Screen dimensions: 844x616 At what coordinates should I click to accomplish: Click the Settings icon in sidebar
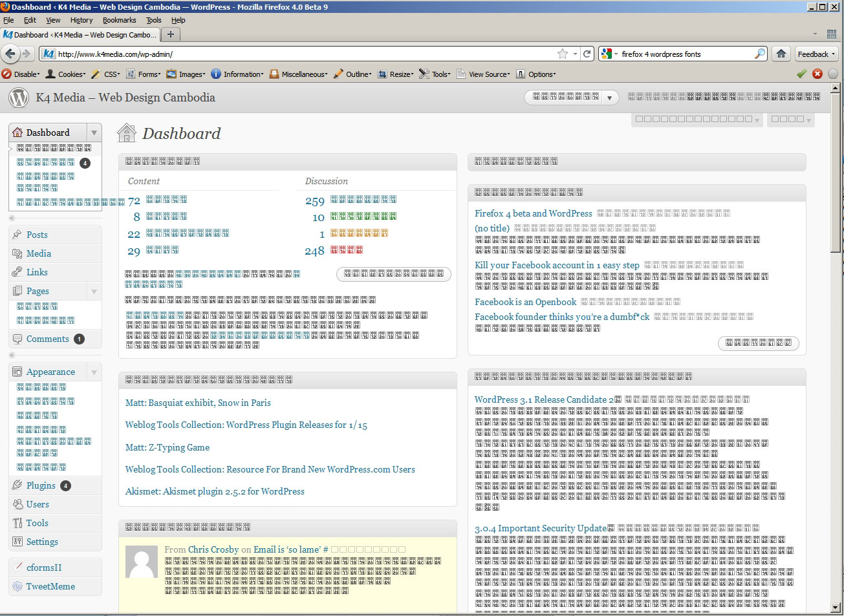17,542
